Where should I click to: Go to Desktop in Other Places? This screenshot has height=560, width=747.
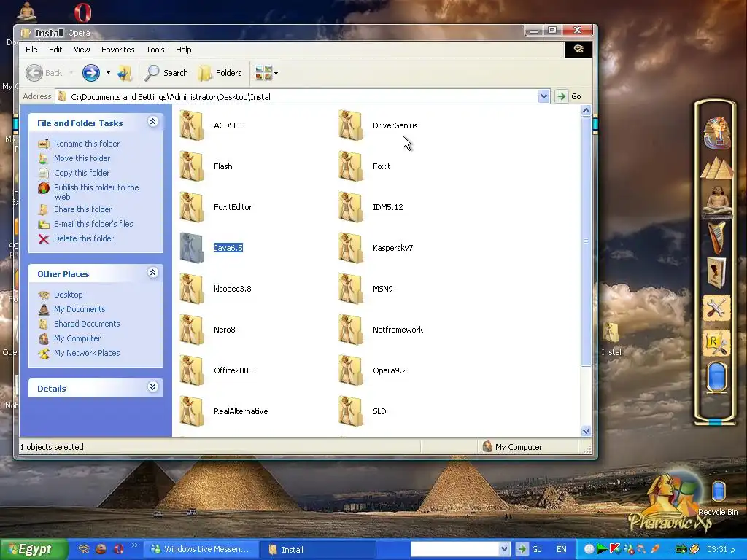point(68,295)
